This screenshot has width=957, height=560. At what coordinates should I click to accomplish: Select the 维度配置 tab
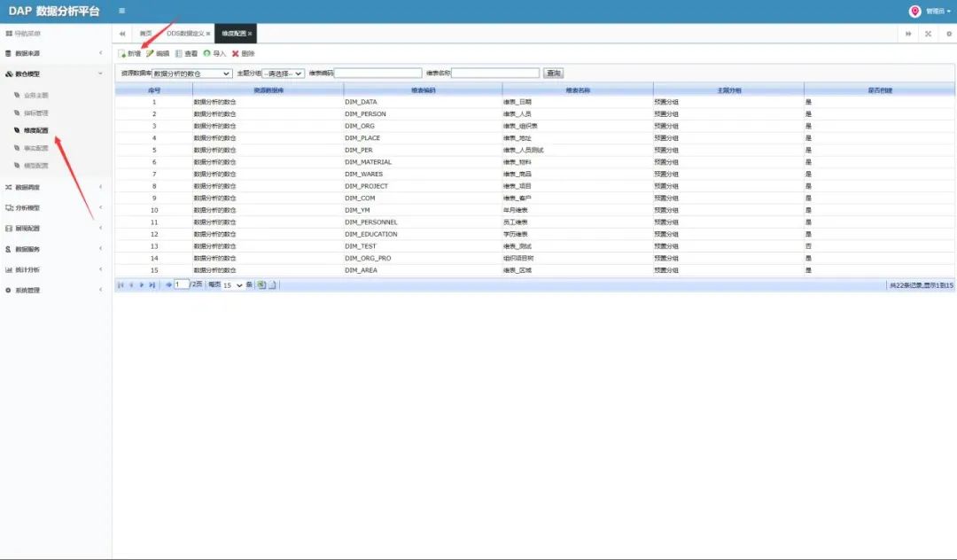(234, 34)
